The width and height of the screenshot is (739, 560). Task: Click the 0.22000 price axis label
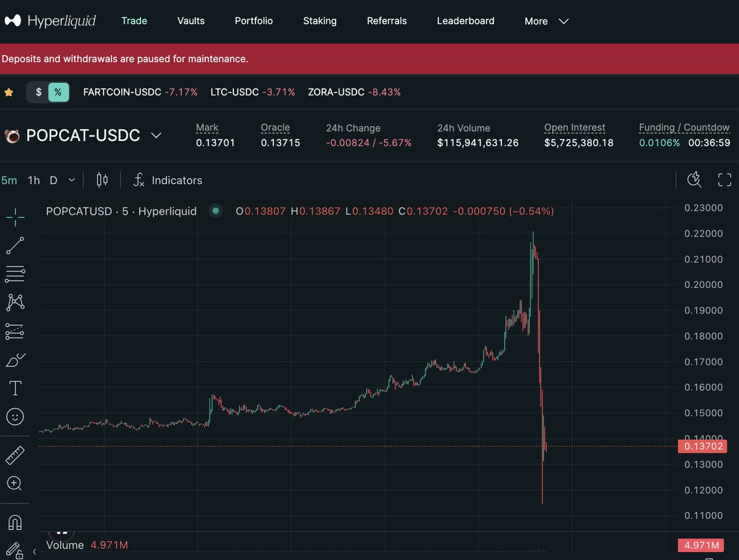click(703, 233)
